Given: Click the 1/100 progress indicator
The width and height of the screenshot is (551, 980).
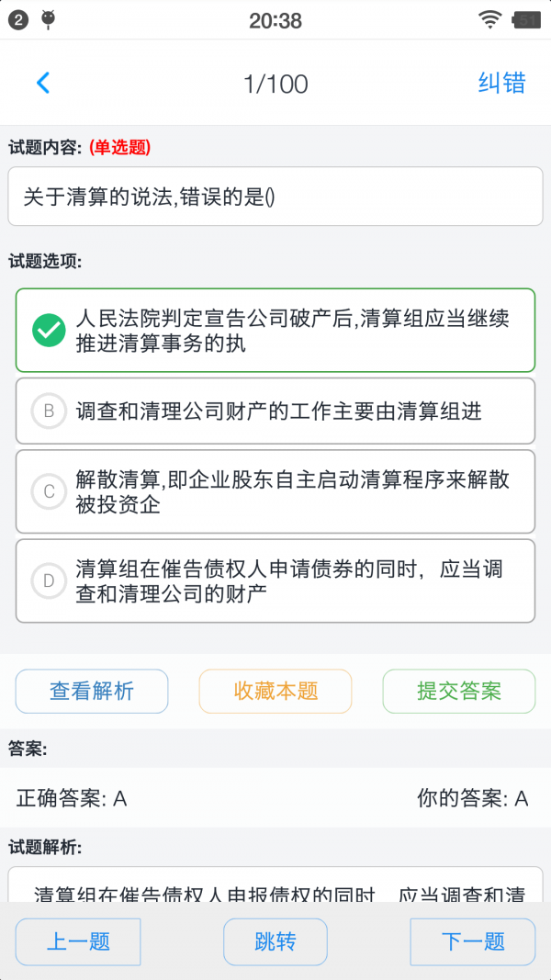Looking at the screenshot, I should (x=275, y=82).
